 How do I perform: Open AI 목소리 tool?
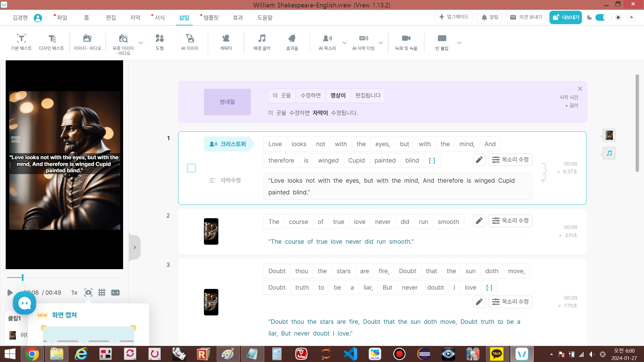327,42
